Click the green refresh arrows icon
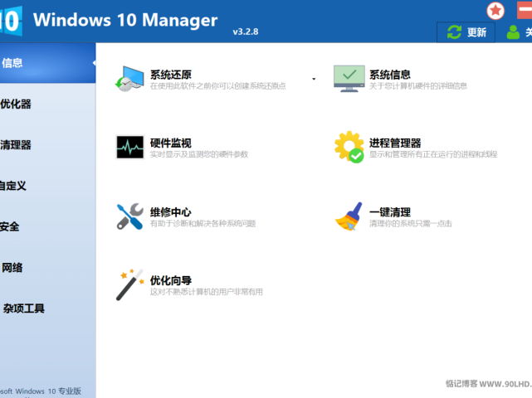Viewport: 532px width, 398px height. coord(454,32)
